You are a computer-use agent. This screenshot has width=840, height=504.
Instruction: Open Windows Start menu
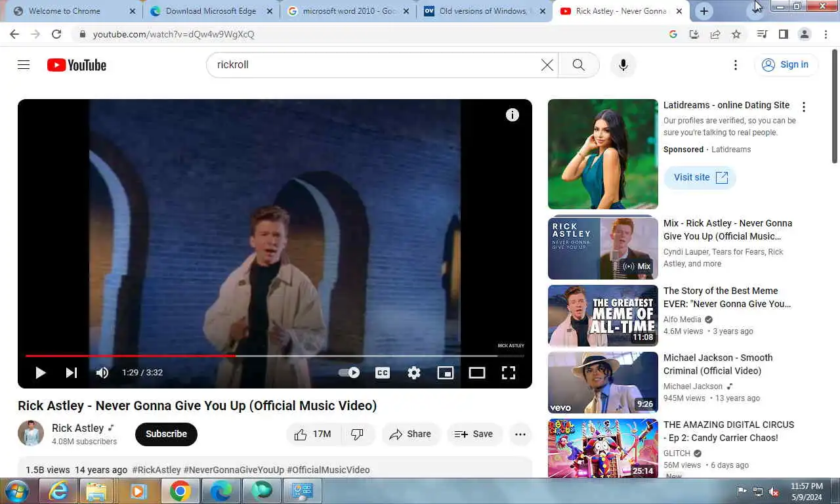[16, 490]
